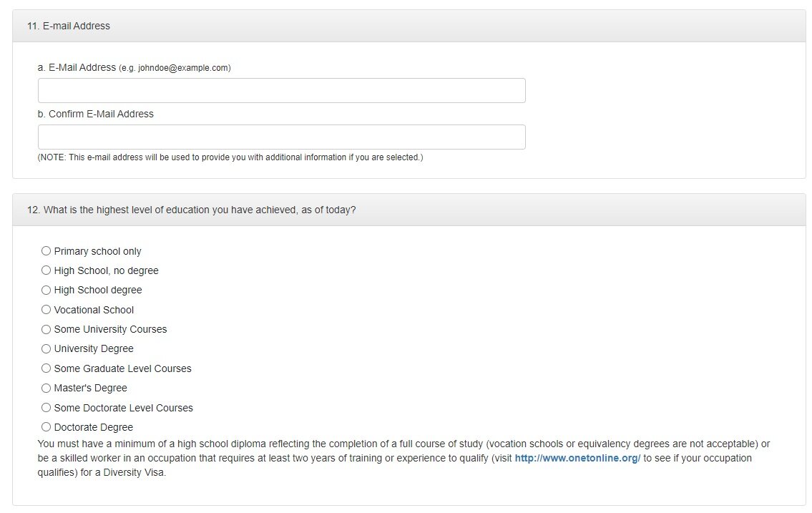Click the "11. E-mail Address" section header

pyautogui.click(x=69, y=26)
